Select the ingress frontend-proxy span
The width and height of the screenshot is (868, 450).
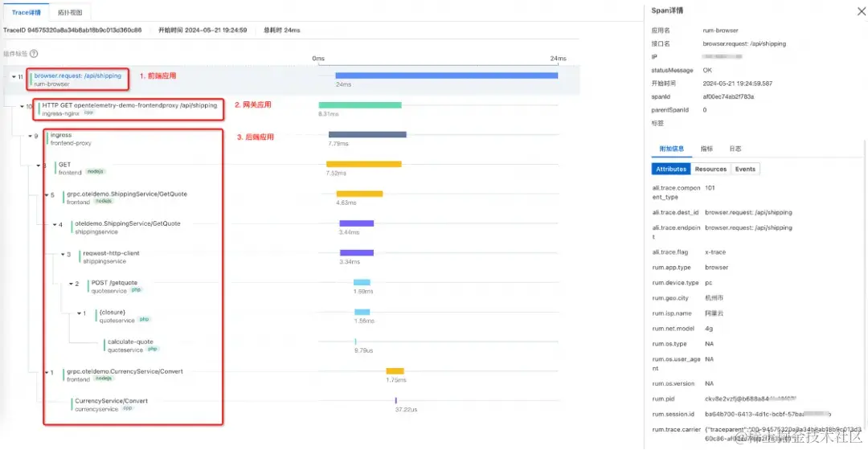tap(61, 135)
